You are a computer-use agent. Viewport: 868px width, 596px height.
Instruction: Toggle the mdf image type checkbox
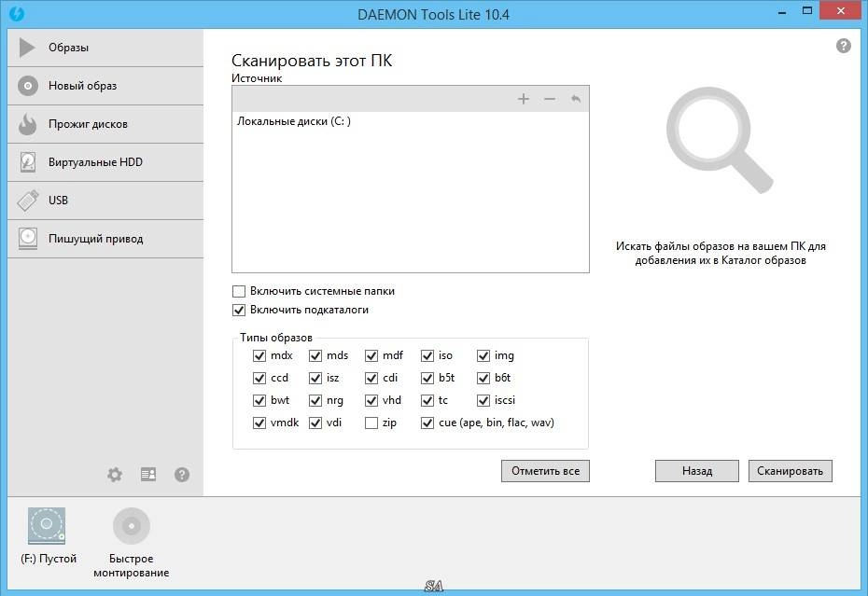pos(371,355)
